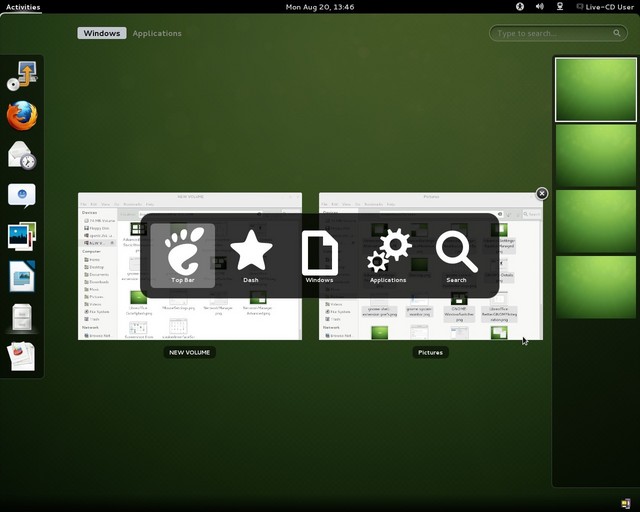Switch to the third workspace thumbnail

coord(596,221)
